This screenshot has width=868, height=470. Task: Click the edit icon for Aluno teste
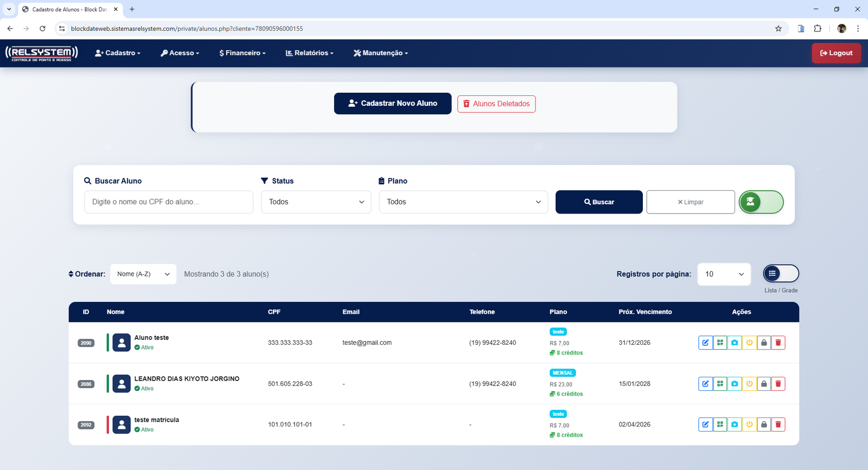705,343
